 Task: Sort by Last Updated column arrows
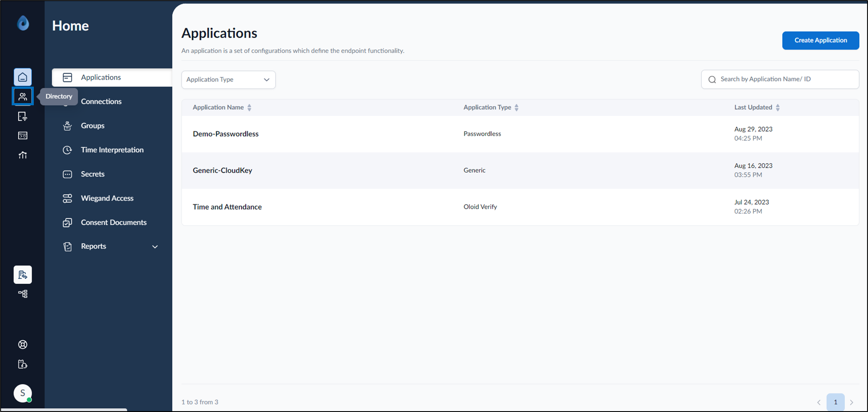[x=778, y=107]
